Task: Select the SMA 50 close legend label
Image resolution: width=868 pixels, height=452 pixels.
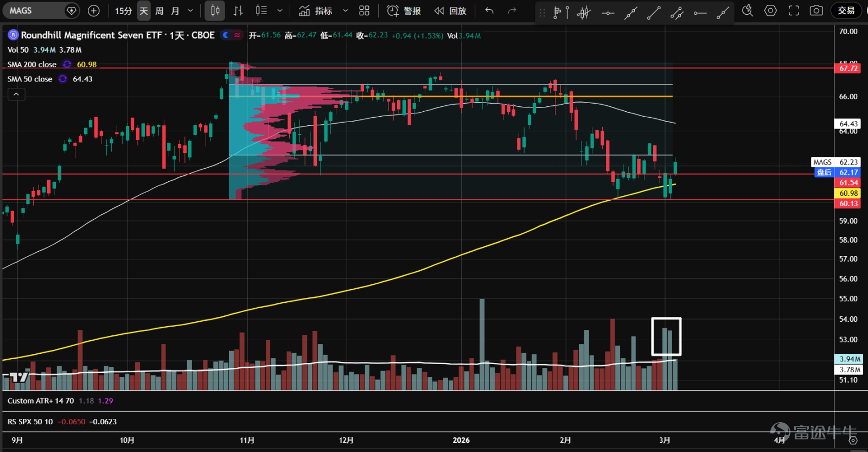Action: 30,79
